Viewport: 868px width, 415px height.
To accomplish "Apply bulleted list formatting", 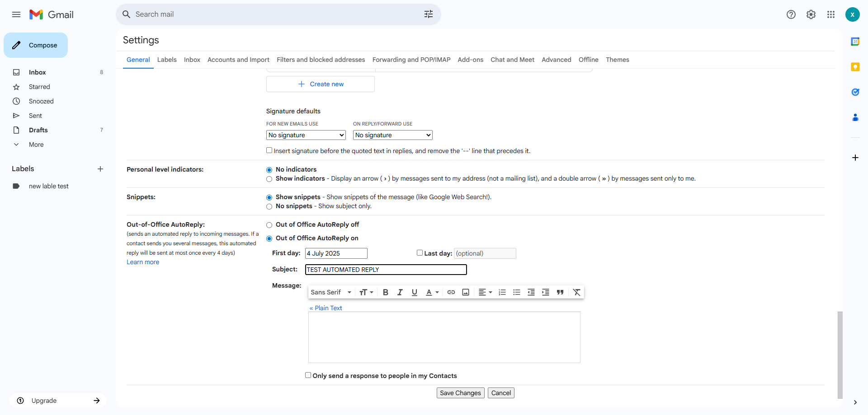I will [x=517, y=292].
